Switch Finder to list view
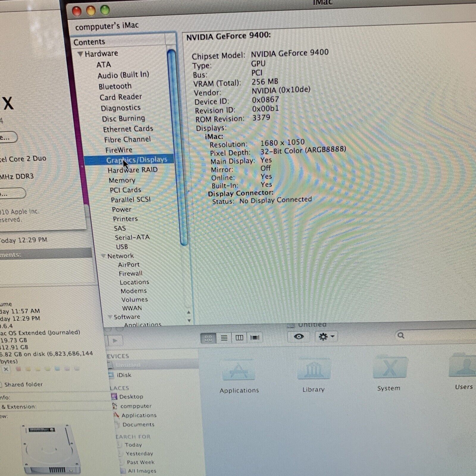The image size is (476, 476). (224, 338)
